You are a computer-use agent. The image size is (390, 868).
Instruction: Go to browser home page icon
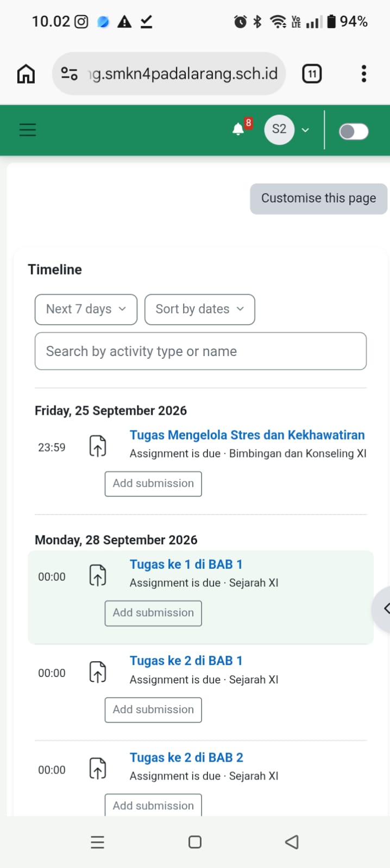pyautogui.click(x=26, y=74)
